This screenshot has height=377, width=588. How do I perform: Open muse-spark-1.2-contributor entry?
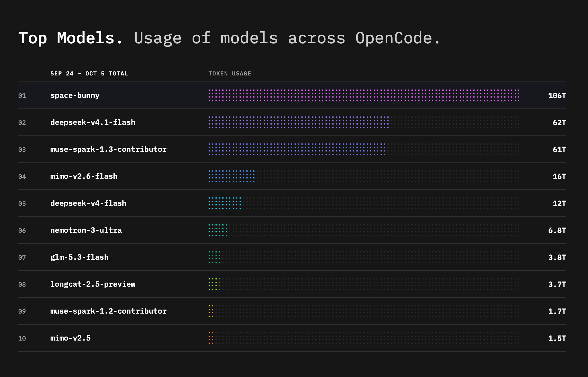tap(108, 311)
